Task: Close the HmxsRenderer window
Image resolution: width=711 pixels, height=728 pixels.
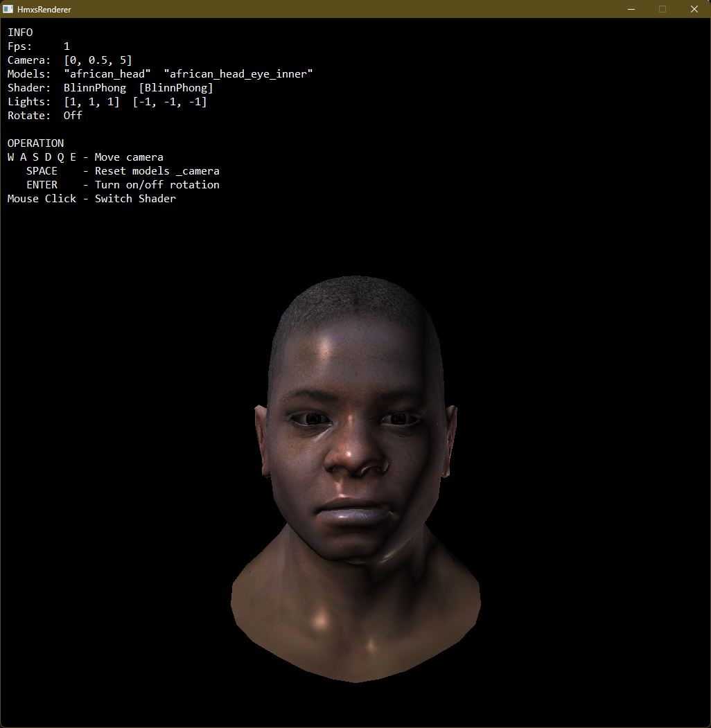Action: 694,9
